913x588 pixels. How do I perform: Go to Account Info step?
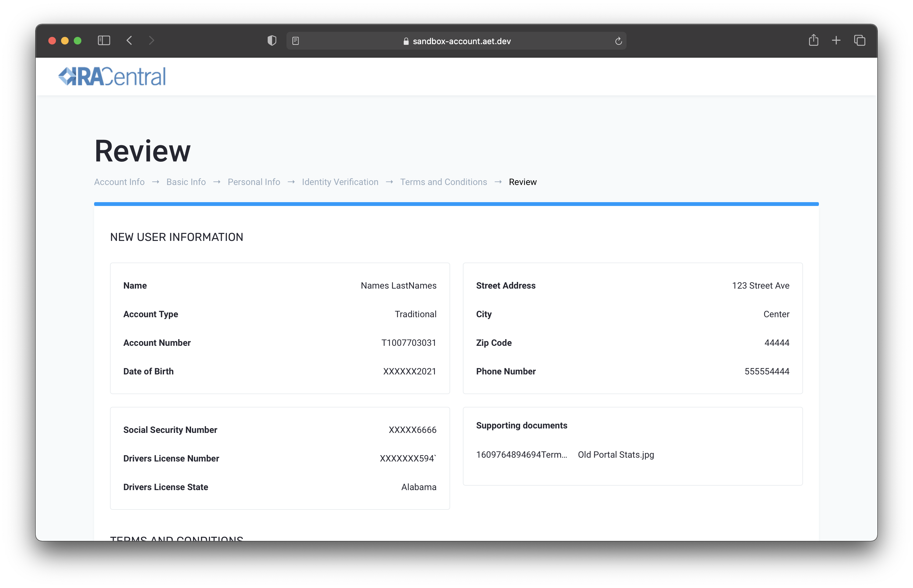click(119, 182)
